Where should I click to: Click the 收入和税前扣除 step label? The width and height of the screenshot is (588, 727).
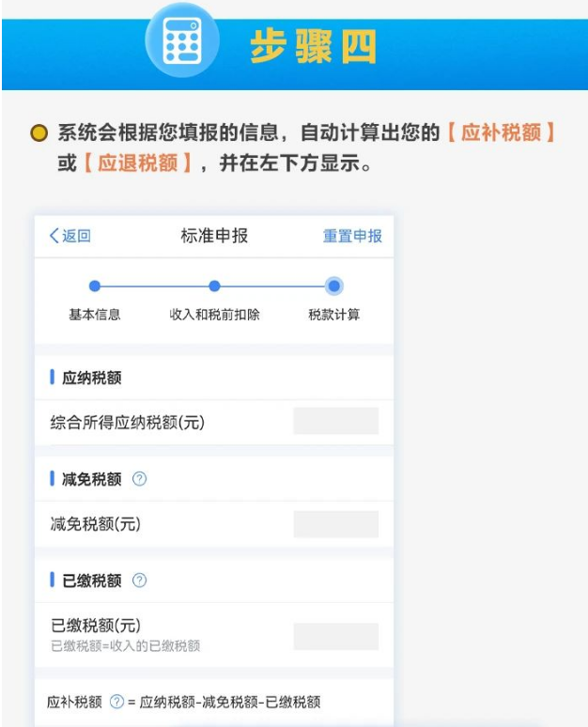click(214, 315)
